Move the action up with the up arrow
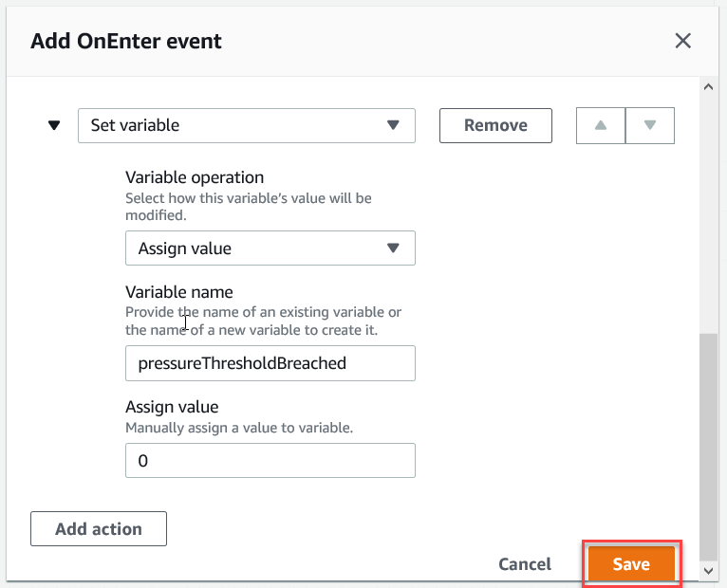Viewport: 727px width, 588px height. (x=601, y=125)
